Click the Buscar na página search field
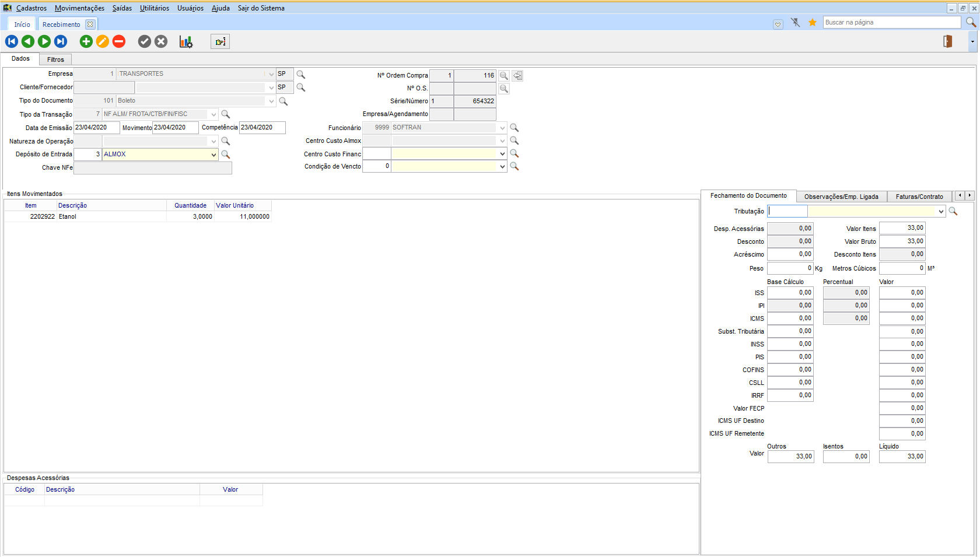980x557 pixels. pyautogui.click(x=891, y=22)
